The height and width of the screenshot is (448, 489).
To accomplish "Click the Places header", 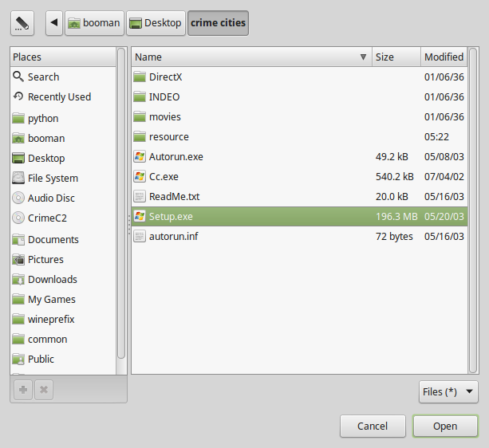I will 63,57.
